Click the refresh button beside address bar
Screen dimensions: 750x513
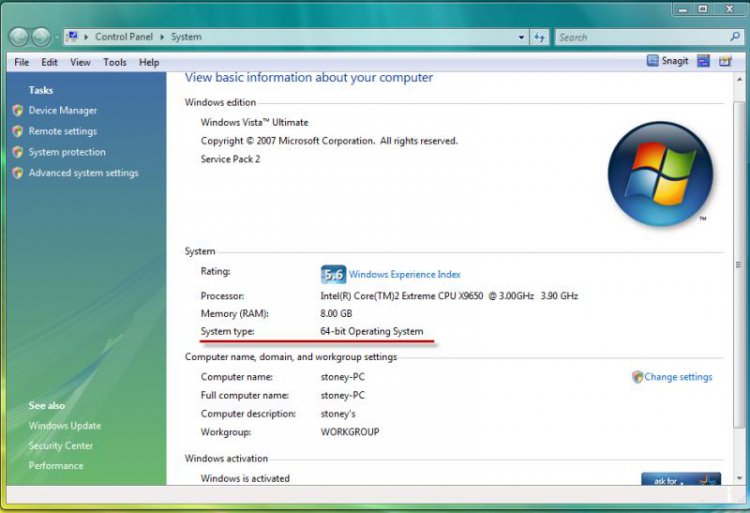pyautogui.click(x=540, y=37)
